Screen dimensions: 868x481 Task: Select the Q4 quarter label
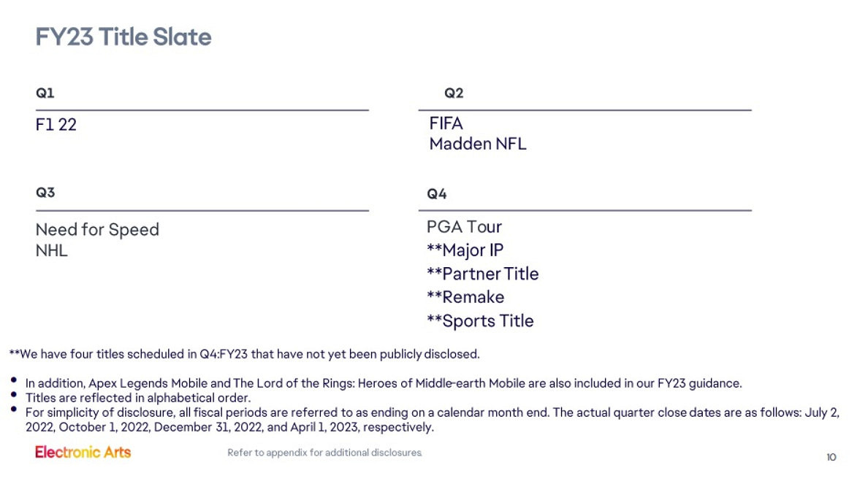tap(437, 194)
